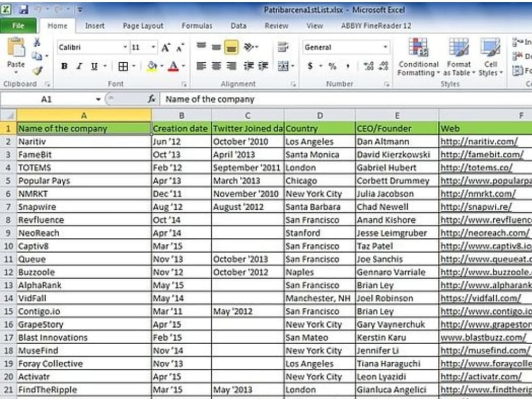Select the Format Painter brush

(x=37, y=70)
